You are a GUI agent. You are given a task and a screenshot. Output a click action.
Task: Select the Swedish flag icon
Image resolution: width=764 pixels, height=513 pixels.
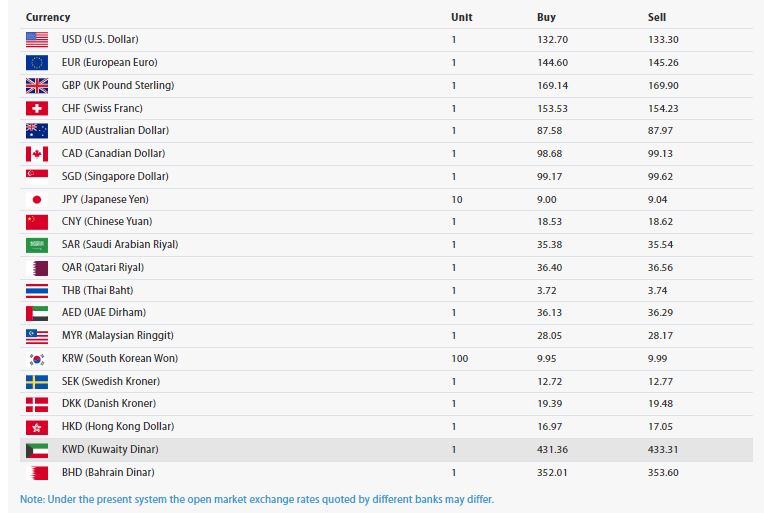tap(37, 382)
